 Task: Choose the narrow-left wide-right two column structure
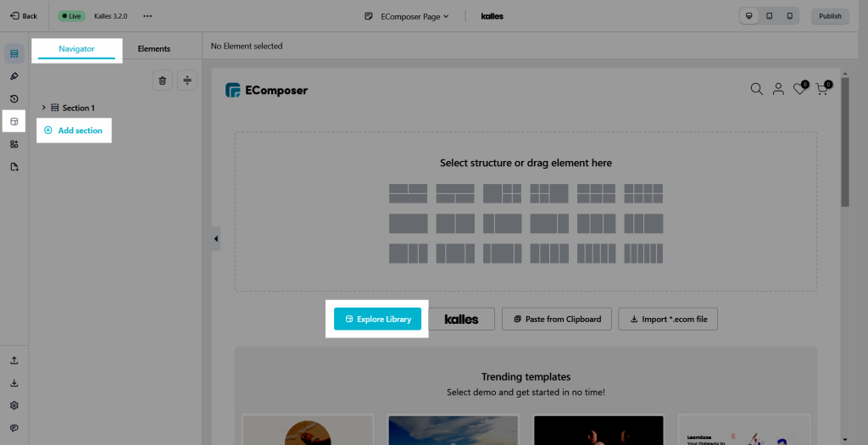(502, 224)
